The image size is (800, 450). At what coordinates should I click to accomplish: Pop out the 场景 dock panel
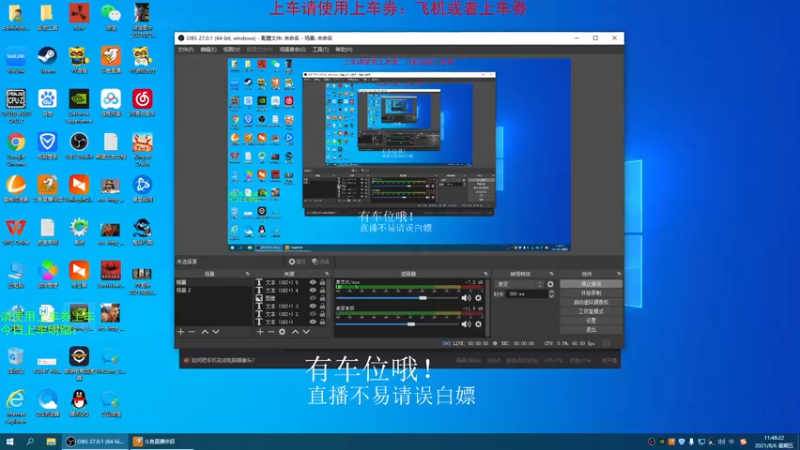pyautogui.click(x=247, y=274)
